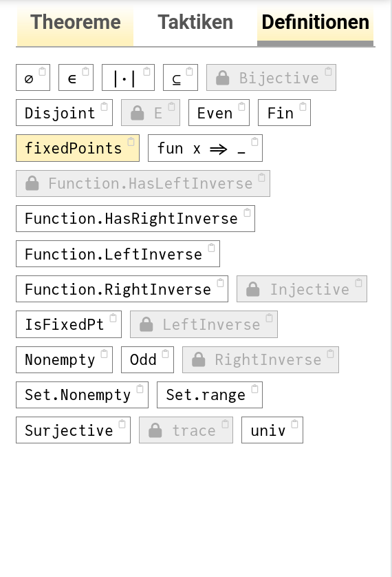Click the lock icon beside Injective
The image size is (392, 577).
click(253, 289)
